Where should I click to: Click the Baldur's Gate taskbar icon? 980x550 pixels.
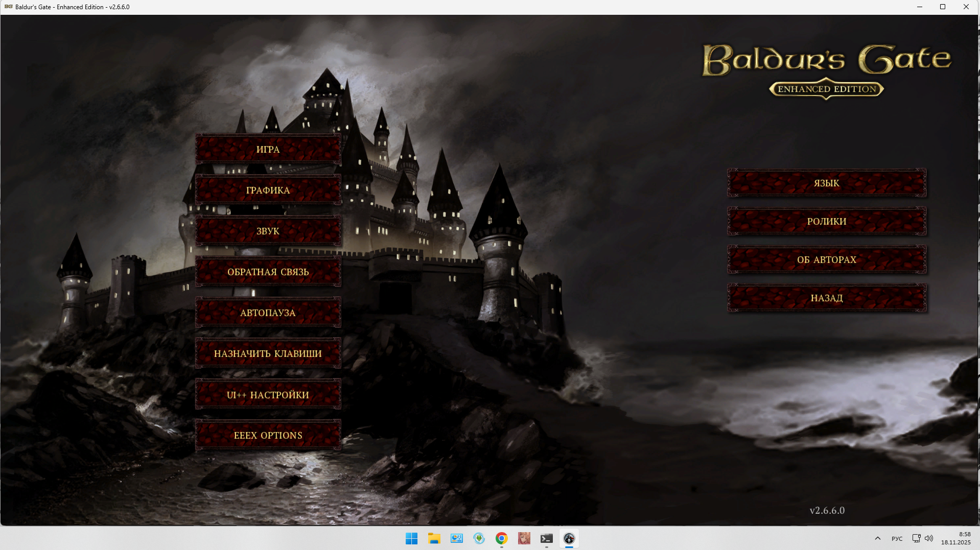569,538
